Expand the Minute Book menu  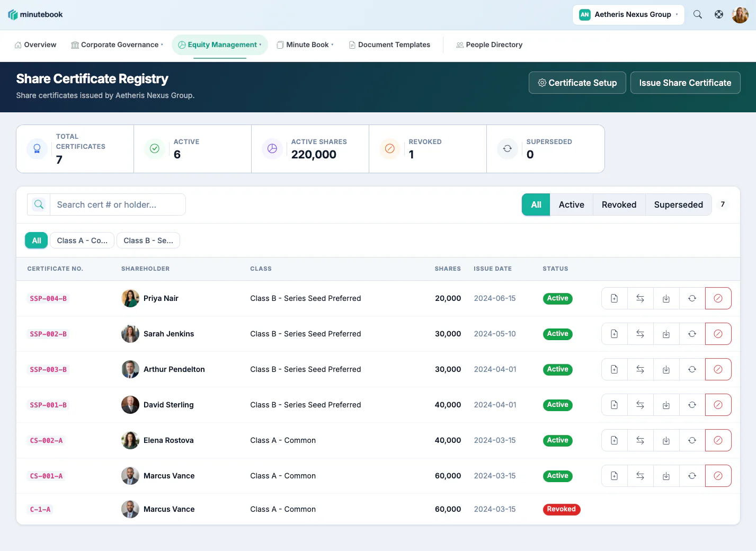point(305,45)
